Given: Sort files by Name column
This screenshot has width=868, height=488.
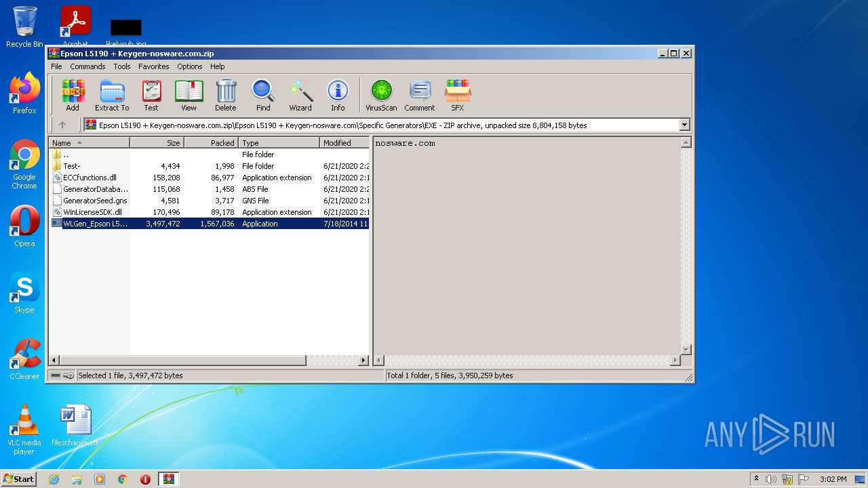Looking at the screenshot, I should tap(89, 143).
